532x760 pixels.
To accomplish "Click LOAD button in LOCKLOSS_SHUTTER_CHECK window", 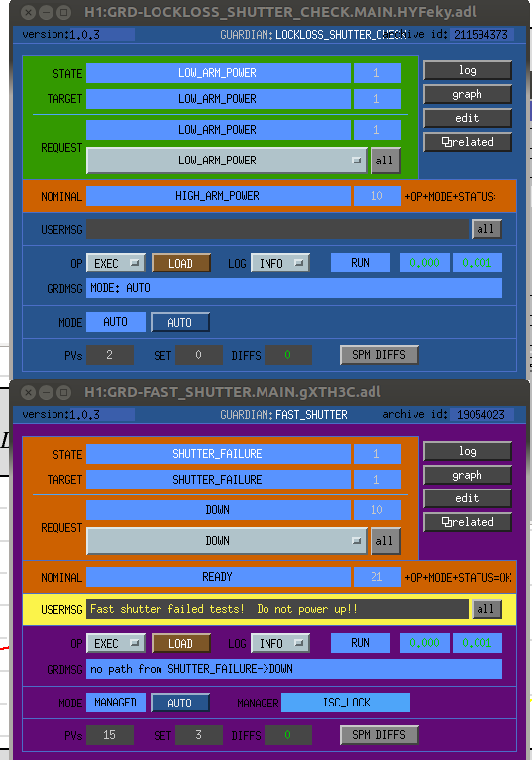I will point(180,263).
